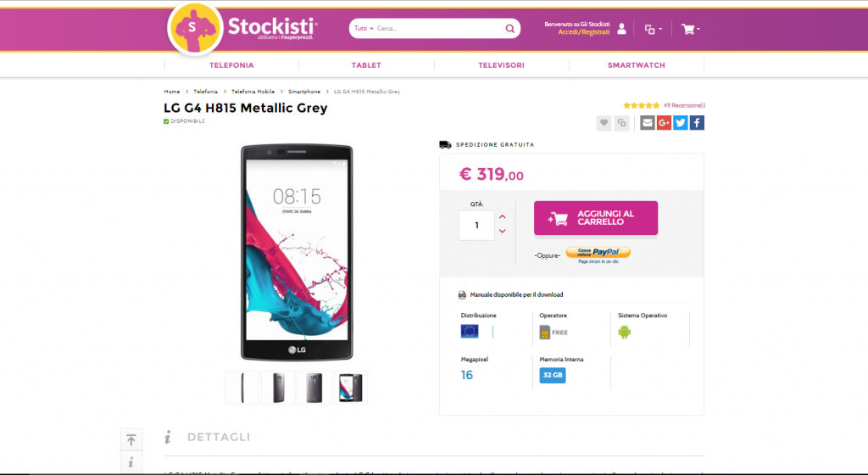Viewport: 868px width, 475px height.
Task: Click 'Aggiungi al carrello' button
Action: (x=595, y=218)
